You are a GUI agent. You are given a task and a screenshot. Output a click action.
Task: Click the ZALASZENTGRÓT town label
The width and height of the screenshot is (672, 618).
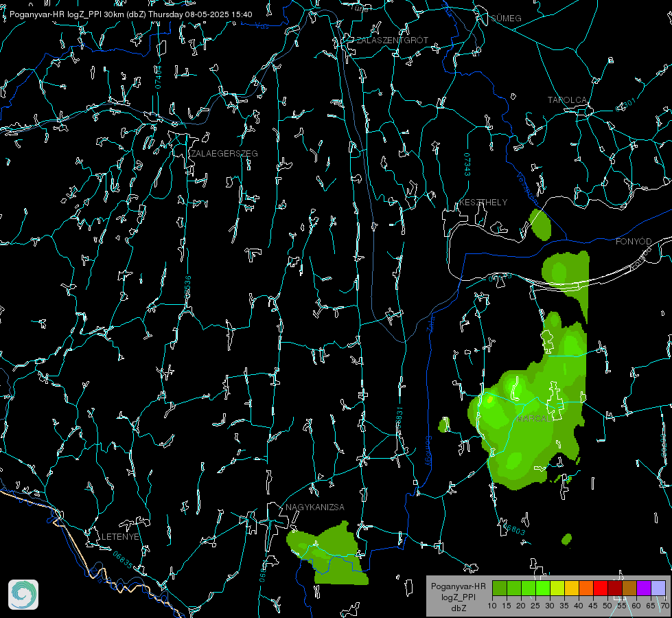coord(392,41)
